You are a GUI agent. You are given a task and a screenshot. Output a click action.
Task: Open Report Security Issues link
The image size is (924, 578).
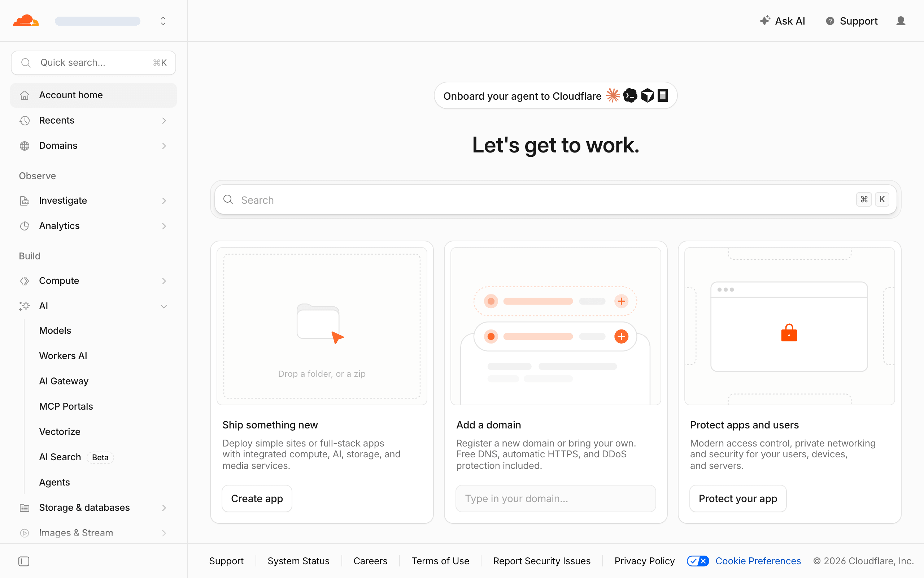(542, 561)
